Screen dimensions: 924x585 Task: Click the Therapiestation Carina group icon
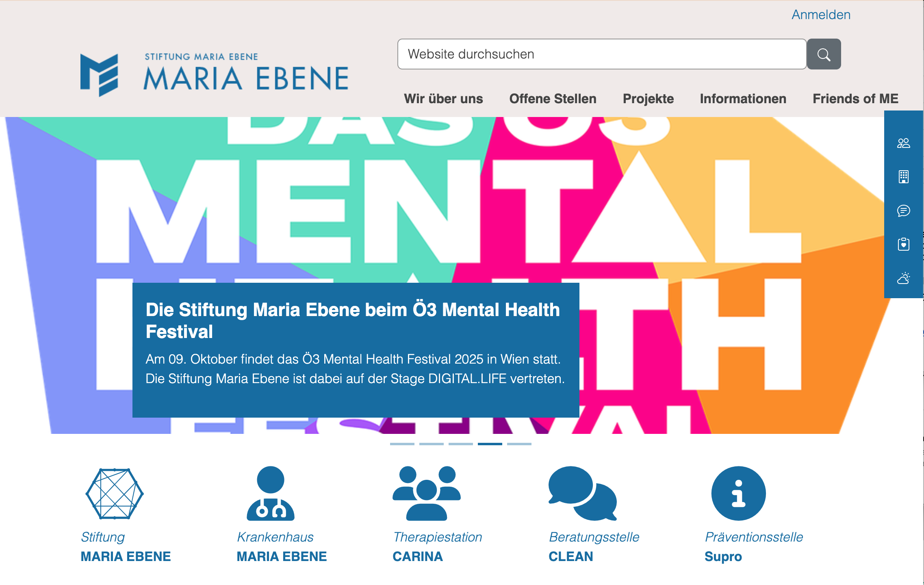(426, 494)
